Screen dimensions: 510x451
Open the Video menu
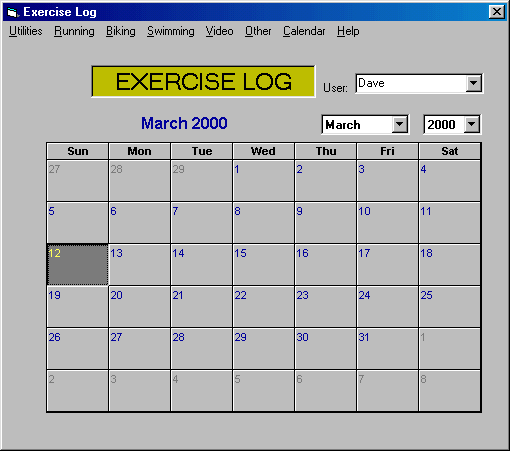pyautogui.click(x=219, y=31)
